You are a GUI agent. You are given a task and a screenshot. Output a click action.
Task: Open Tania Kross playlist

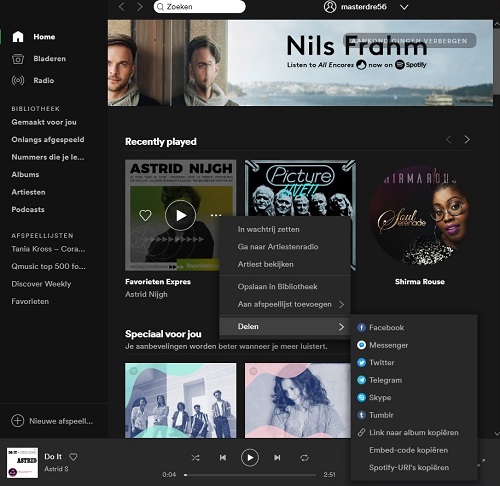pos(48,249)
